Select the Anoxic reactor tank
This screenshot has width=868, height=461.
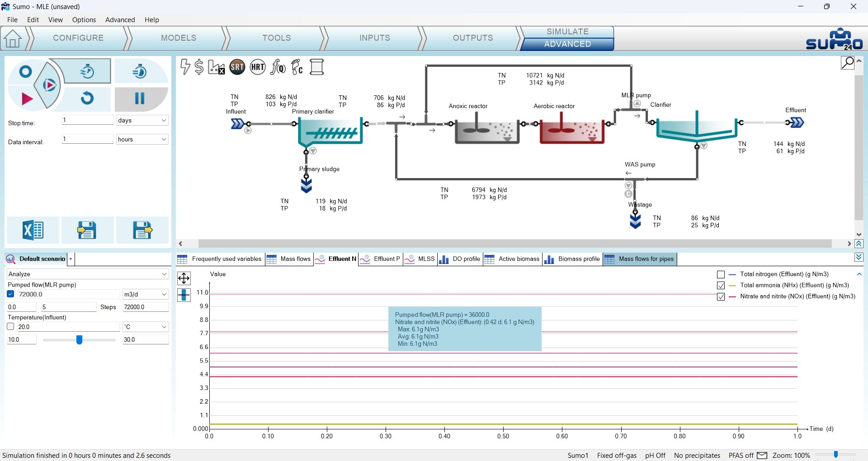[x=487, y=128]
